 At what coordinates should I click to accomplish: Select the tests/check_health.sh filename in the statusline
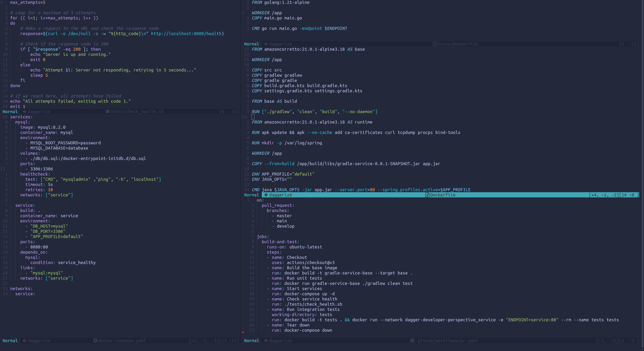[x=137, y=112]
